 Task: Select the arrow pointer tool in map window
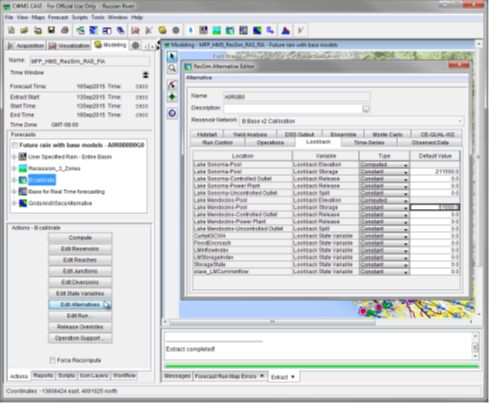[172, 56]
